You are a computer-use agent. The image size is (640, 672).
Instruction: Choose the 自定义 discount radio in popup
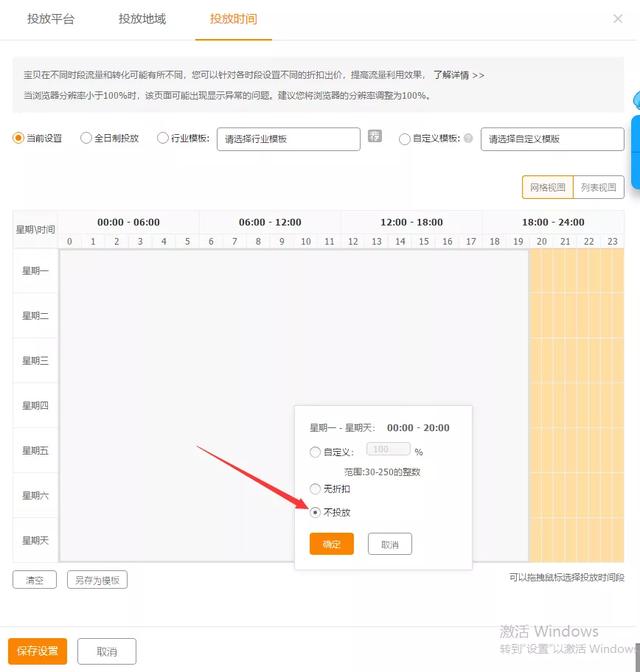(x=316, y=452)
